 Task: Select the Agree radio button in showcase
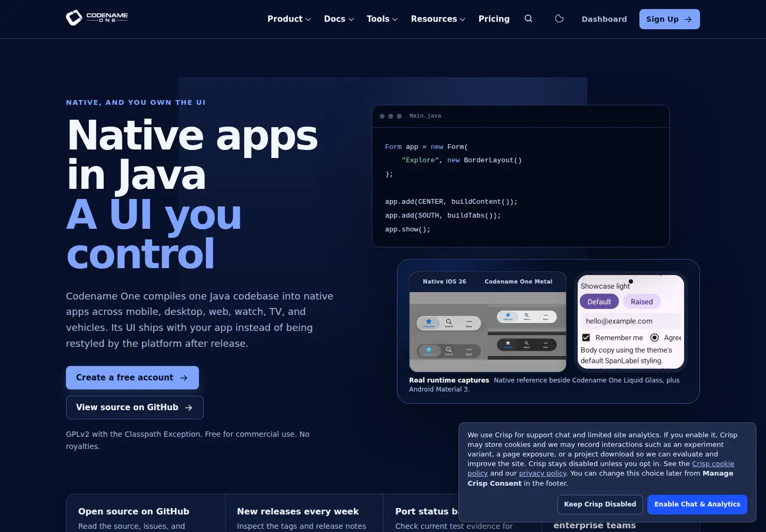pos(654,338)
